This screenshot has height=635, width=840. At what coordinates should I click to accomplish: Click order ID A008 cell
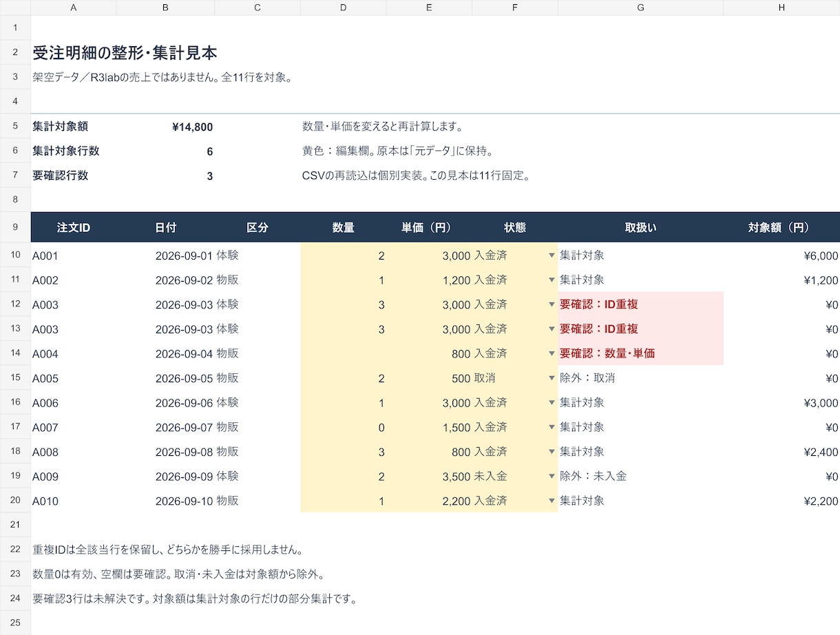coord(74,452)
